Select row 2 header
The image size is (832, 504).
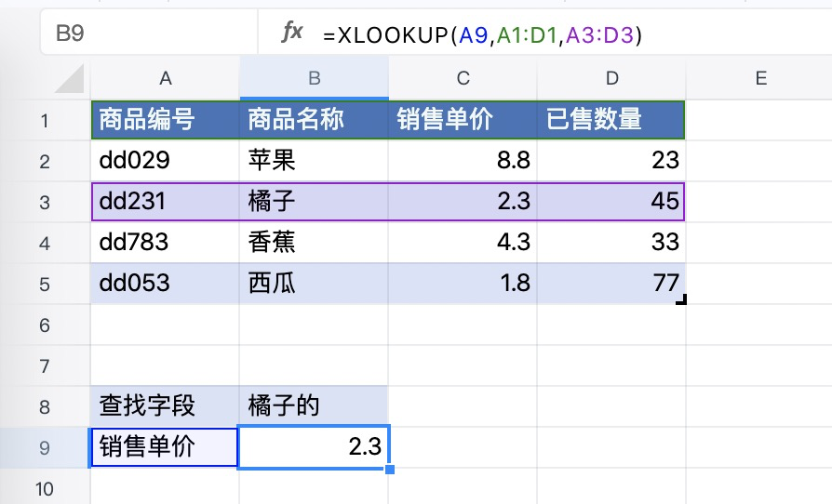tap(45, 161)
